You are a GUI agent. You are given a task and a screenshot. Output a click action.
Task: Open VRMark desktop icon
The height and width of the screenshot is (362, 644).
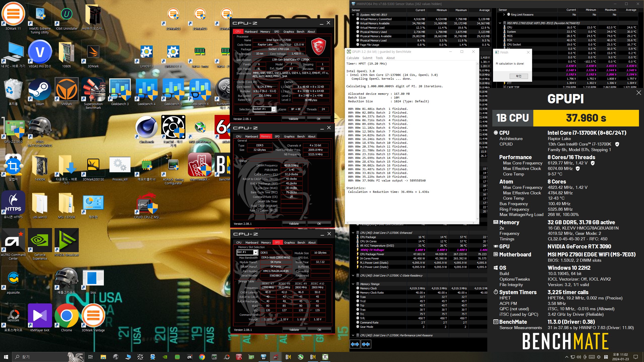67,91
